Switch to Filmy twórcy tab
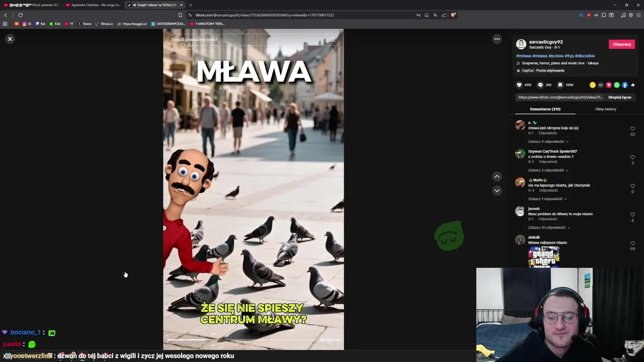The width and height of the screenshot is (644, 362). (x=606, y=109)
